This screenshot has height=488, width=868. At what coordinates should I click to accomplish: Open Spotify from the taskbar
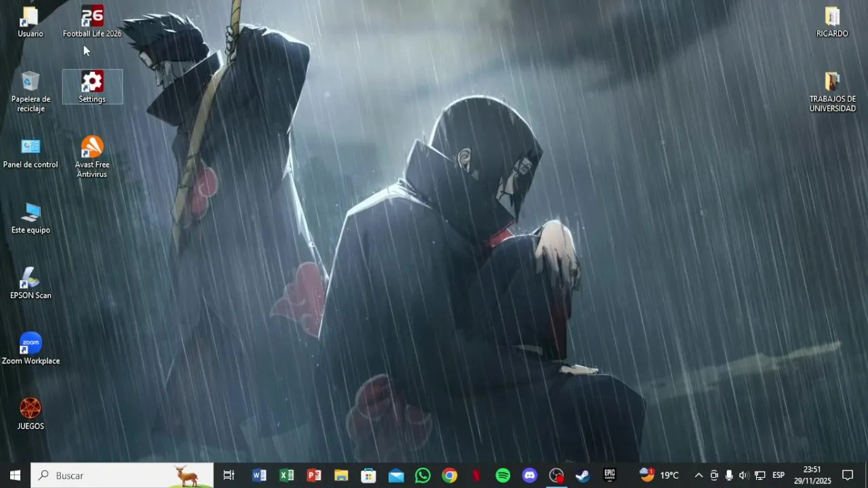click(503, 475)
